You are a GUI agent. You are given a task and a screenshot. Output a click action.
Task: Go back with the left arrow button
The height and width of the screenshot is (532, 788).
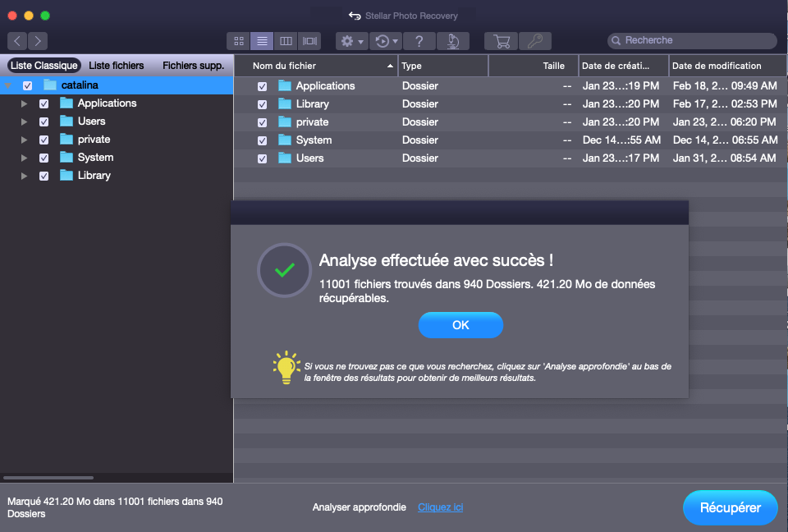coord(17,41)
